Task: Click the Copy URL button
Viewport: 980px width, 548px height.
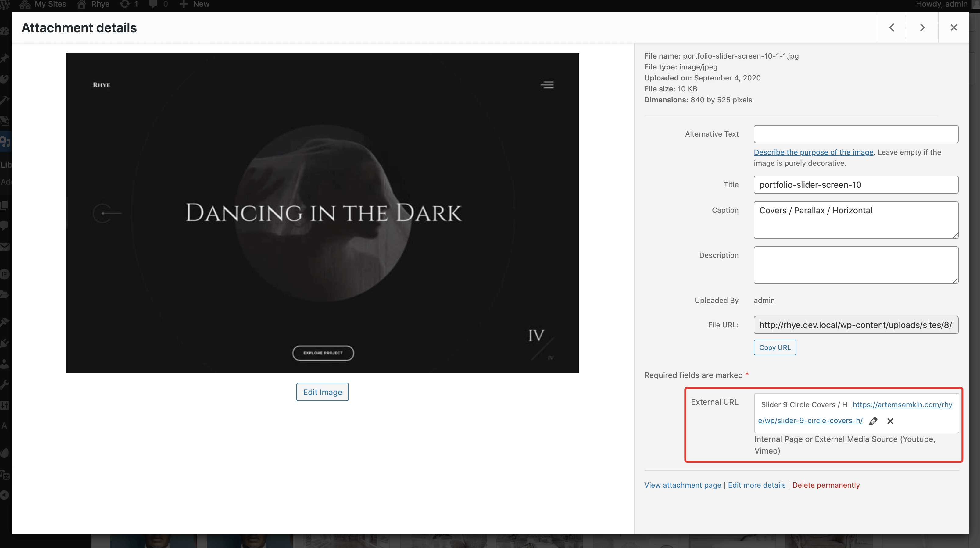Action: coord(774,347)
